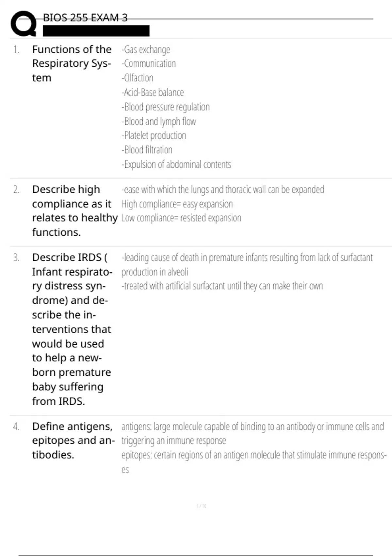Select the -Acid-Base balance line
The height and width of the screenshot is (556, 392).
[x=153, y=93]
